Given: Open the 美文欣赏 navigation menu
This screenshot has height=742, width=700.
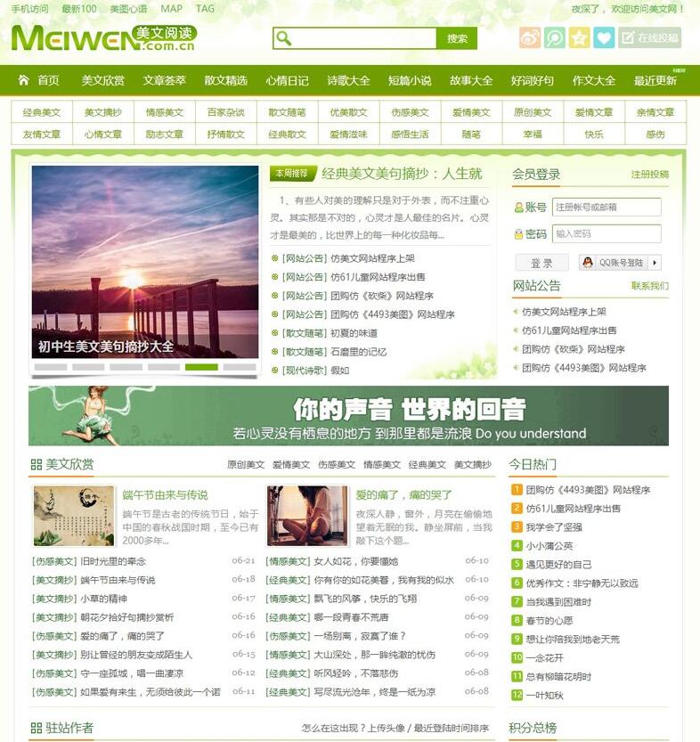Looking at the screenshot, I should [102, 80].
